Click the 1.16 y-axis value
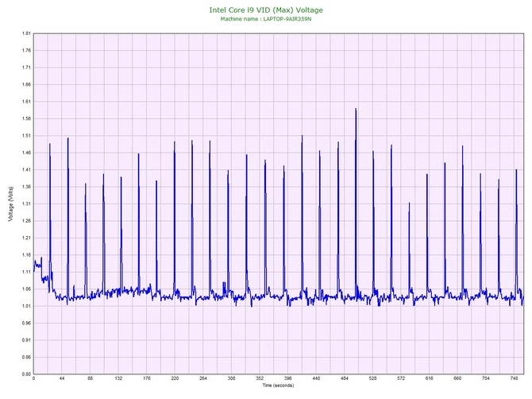The image size is (532, 399). [26, 255]
